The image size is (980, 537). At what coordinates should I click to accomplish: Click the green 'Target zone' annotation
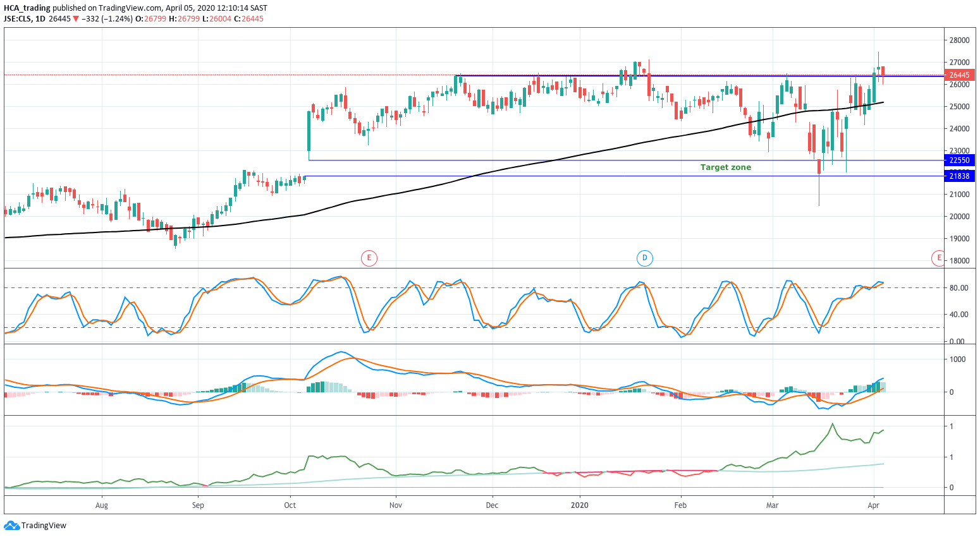coord(726,167)
